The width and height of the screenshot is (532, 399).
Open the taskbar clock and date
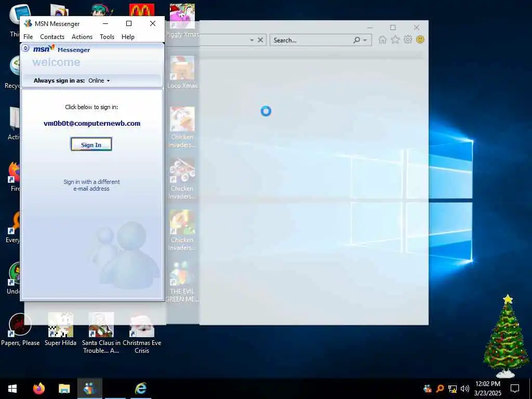coord(487,389)
